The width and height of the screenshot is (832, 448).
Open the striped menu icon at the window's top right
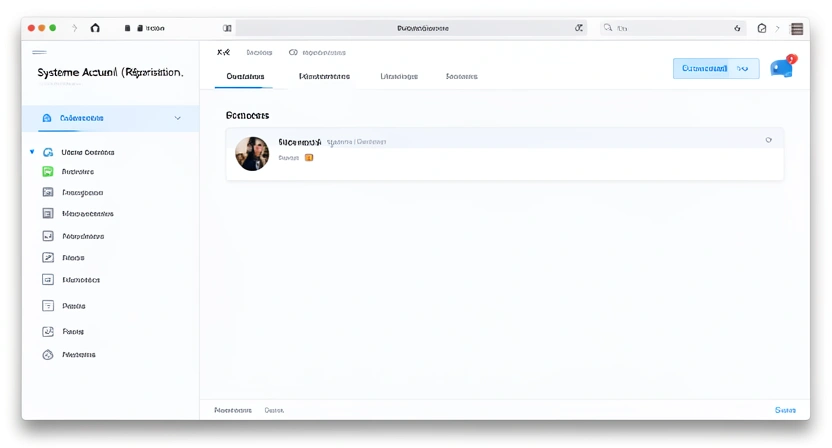click(x=796, y=29)
